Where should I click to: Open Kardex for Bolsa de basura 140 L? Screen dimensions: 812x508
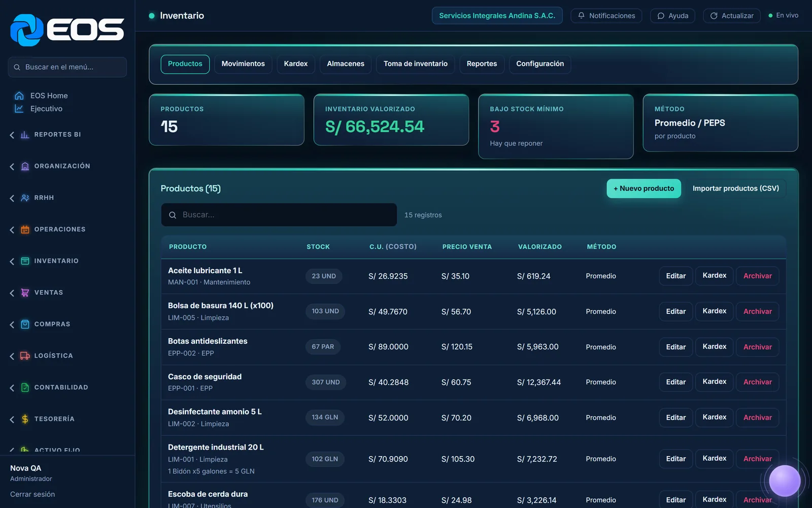714,311
